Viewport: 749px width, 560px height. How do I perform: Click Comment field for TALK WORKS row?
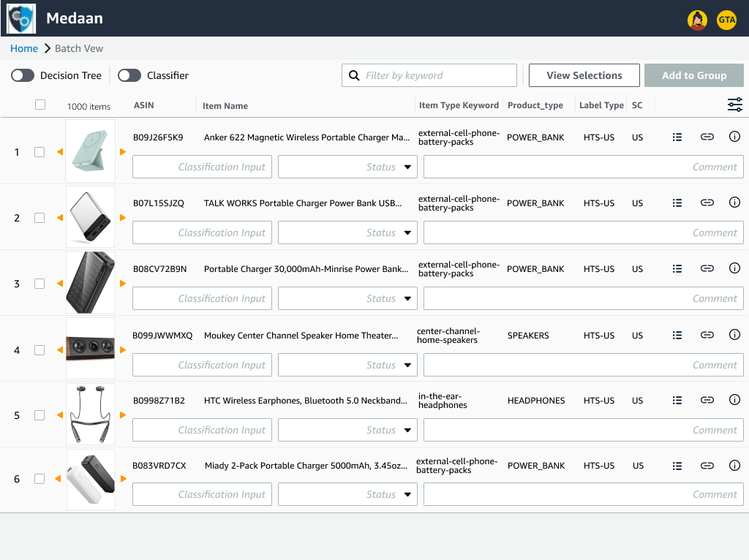coord(583,232)
